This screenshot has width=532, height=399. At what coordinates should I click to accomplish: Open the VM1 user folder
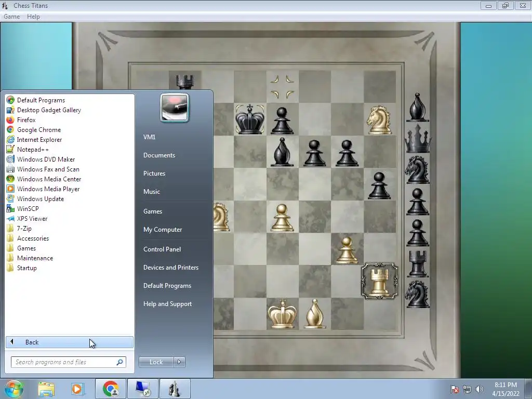(x=149, y=137)
